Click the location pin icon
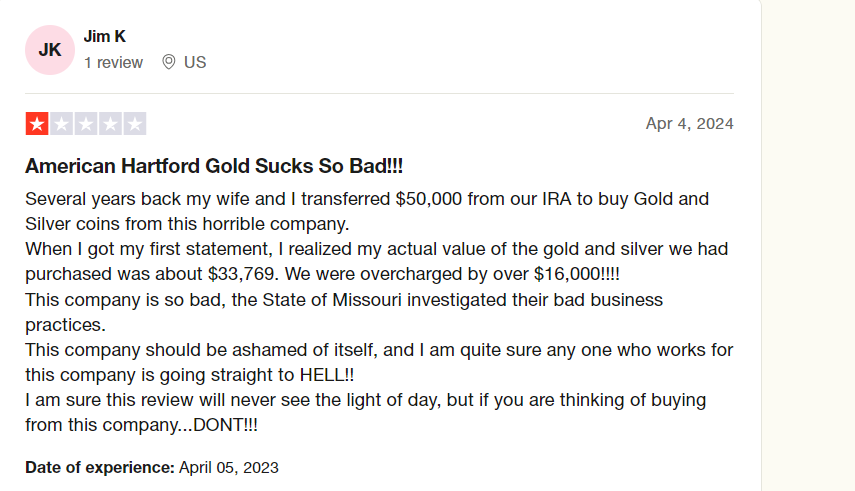855x491 pixels. [169, 62]
